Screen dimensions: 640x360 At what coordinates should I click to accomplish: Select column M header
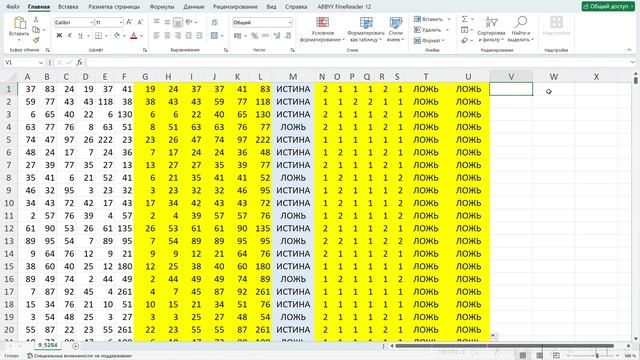click(293, 76)
